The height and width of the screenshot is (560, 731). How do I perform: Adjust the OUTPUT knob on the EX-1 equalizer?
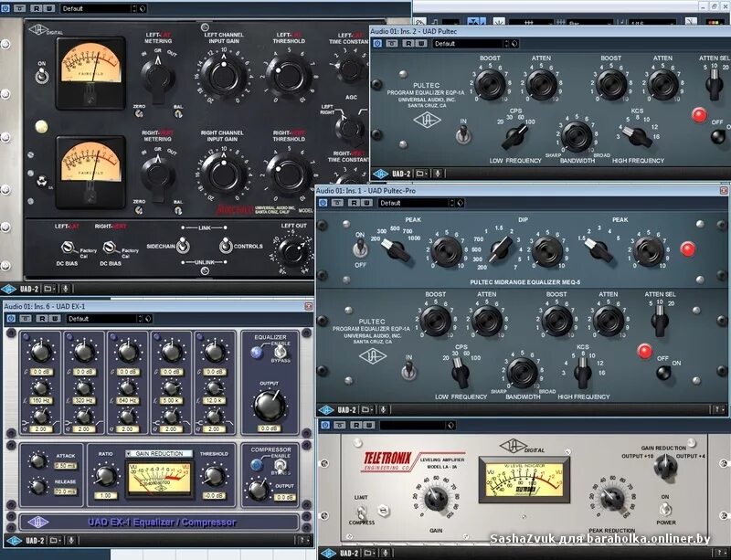coord(270,405)
